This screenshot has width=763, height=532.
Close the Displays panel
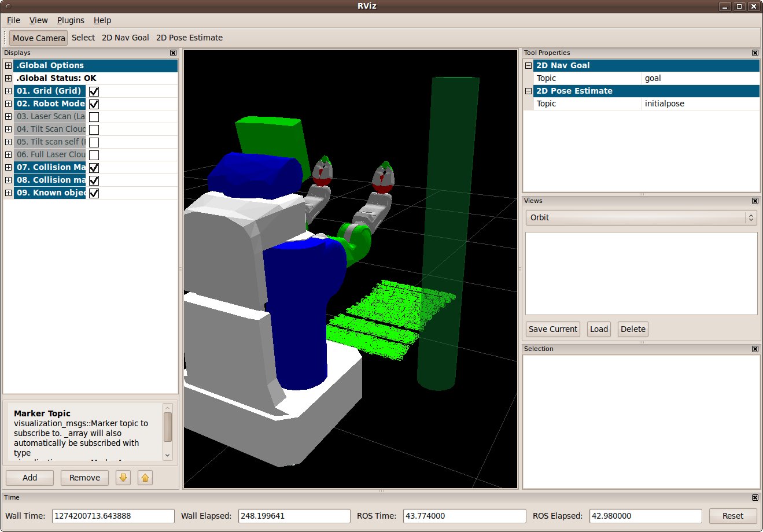tap(173, 53)
